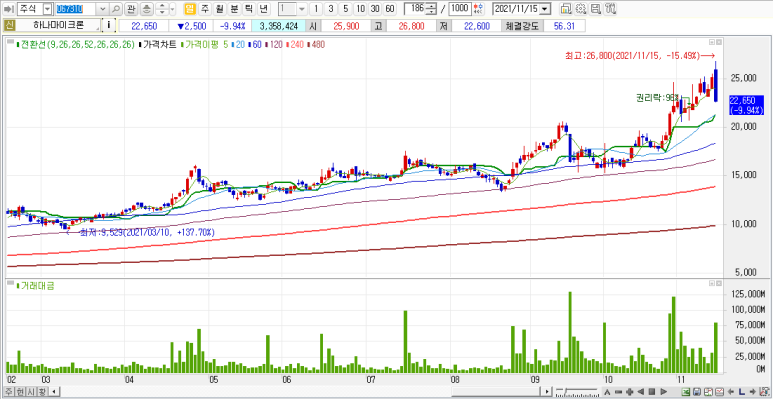Click the 신 credit badge icon
773x399 pixels.
tap(10, 26)
